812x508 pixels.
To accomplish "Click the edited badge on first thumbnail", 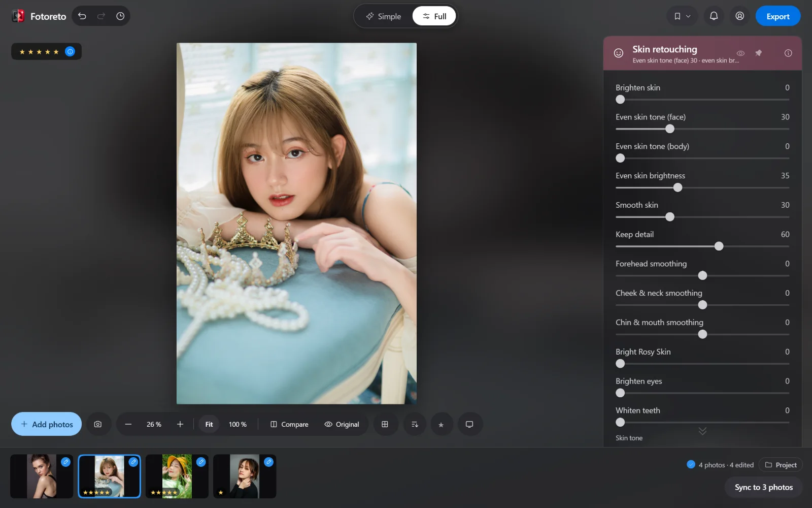I will tap(65, 462).
